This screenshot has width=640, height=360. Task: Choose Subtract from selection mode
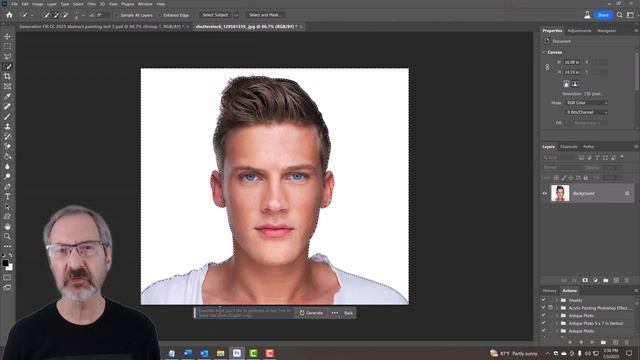point(65,15)
